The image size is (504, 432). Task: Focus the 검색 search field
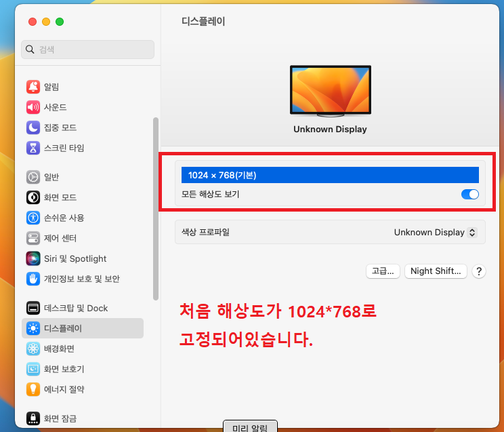(88, 50)
